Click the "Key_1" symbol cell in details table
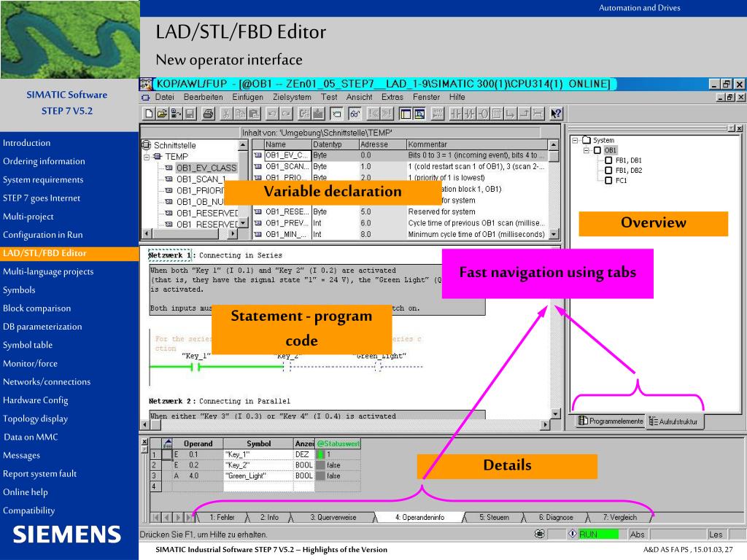 pyautogui.click(x=258, y=454)
